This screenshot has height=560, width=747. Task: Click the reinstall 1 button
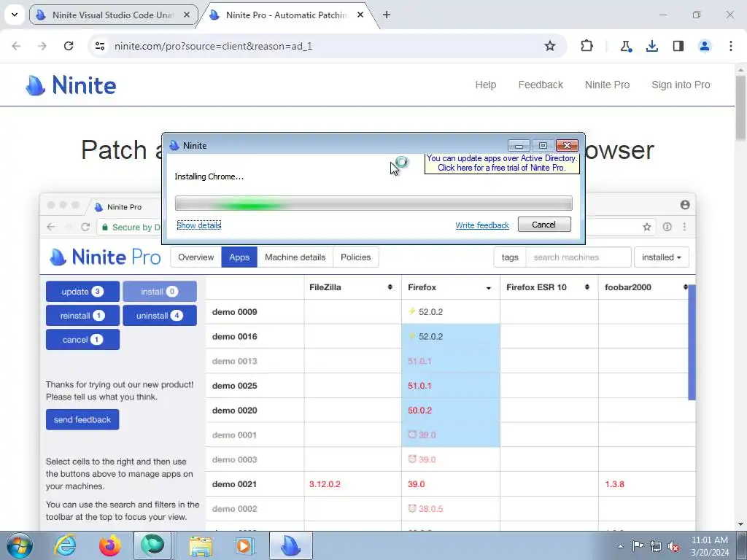(x=82, y=316)
